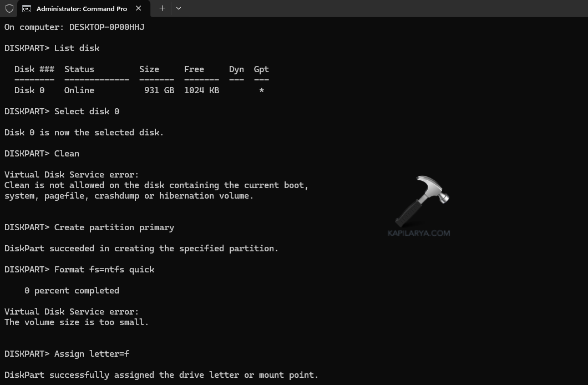Click the "Format fs=ntfs quick" command text

click(x=104, y=270)
